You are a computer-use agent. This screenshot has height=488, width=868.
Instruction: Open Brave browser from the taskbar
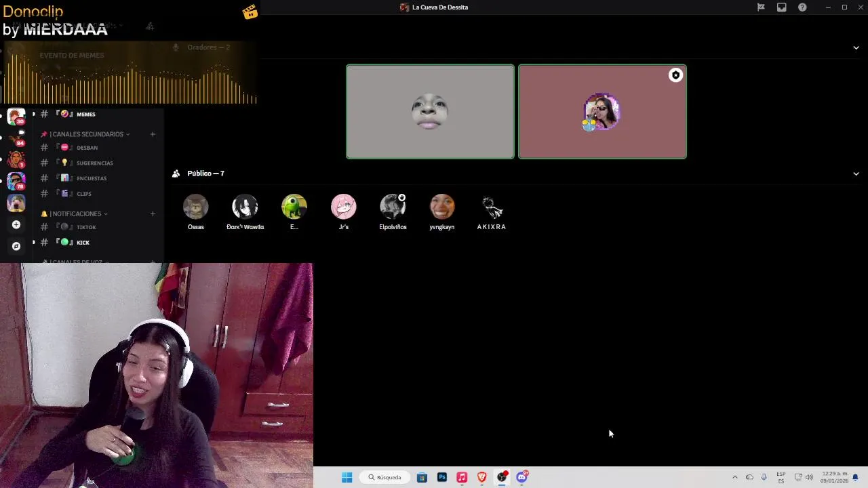(x=482, y=477)
